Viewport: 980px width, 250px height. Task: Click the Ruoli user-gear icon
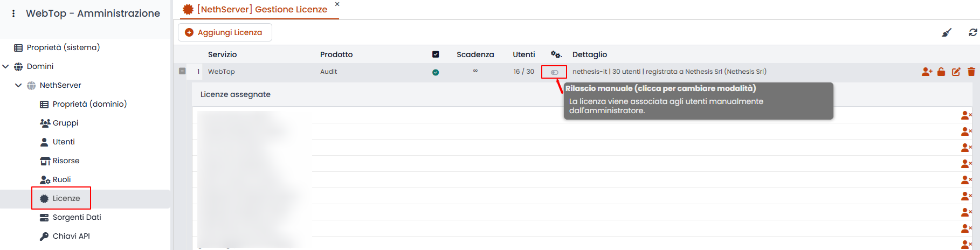45,179
